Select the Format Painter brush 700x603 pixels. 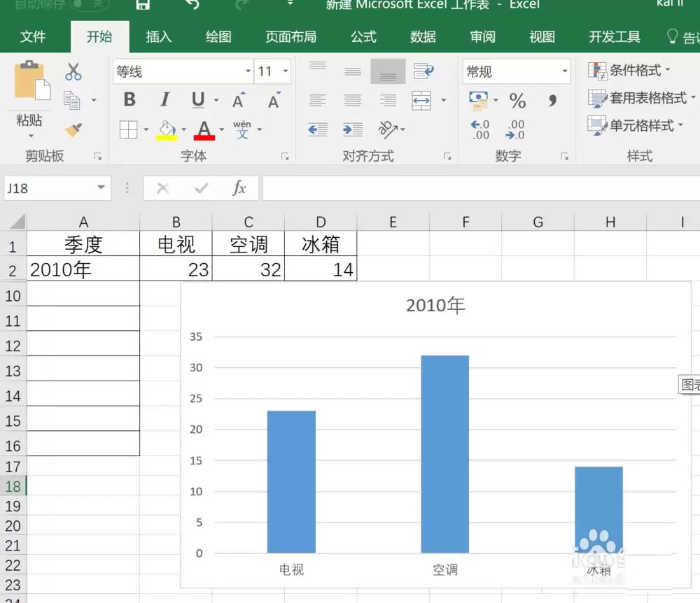coord(73,130)
